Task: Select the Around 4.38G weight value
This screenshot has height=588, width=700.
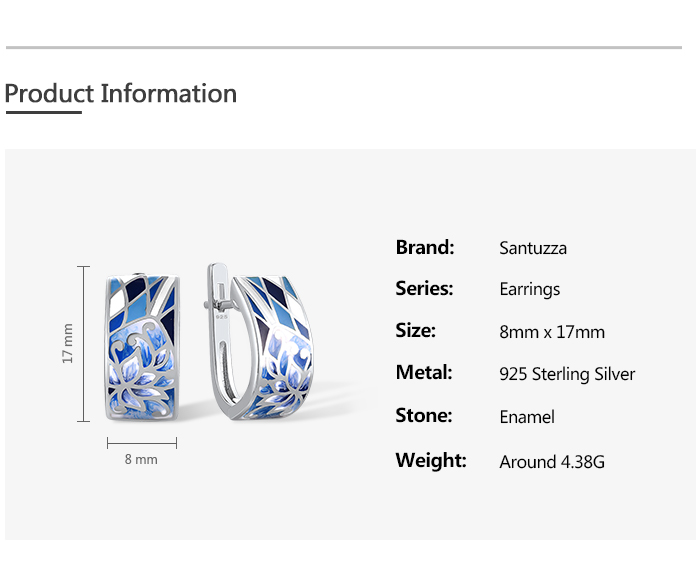Action: point(552,462)
